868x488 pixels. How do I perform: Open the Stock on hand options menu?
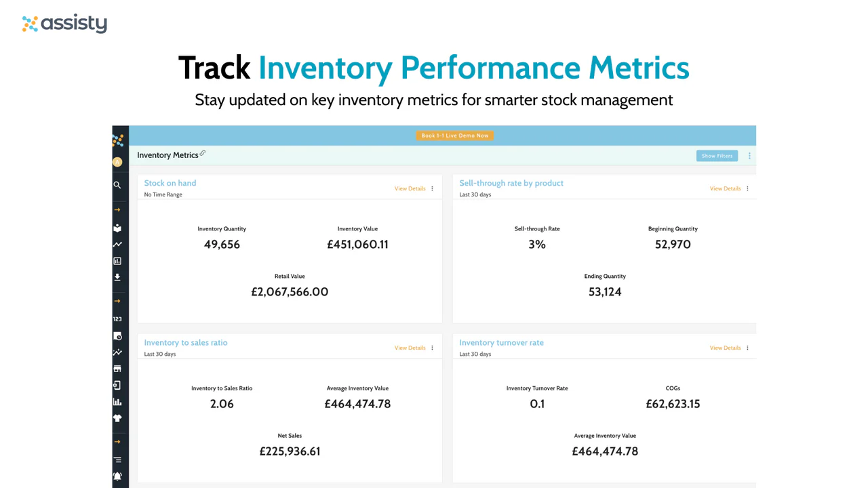[x=432, y=188]
